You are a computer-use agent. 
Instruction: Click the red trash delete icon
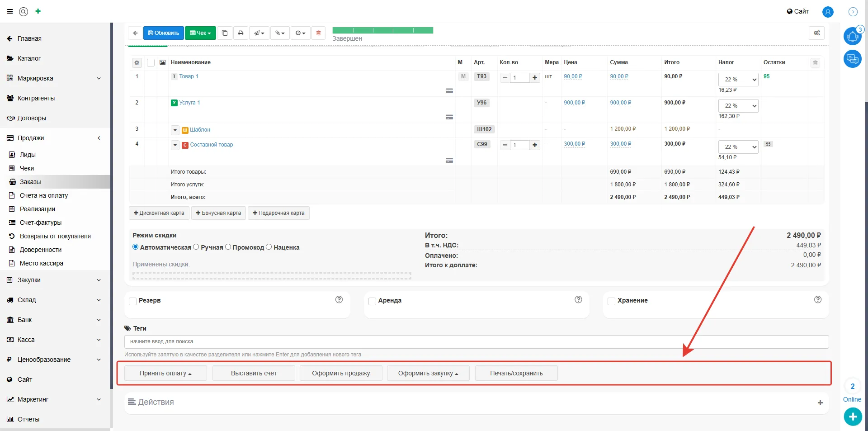(318, 33)
